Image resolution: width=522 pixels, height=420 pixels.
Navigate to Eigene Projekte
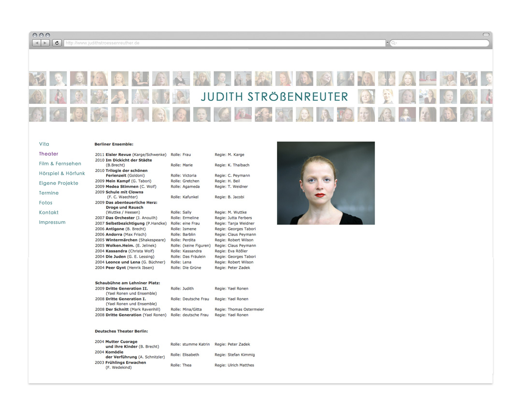pos(58,183)
